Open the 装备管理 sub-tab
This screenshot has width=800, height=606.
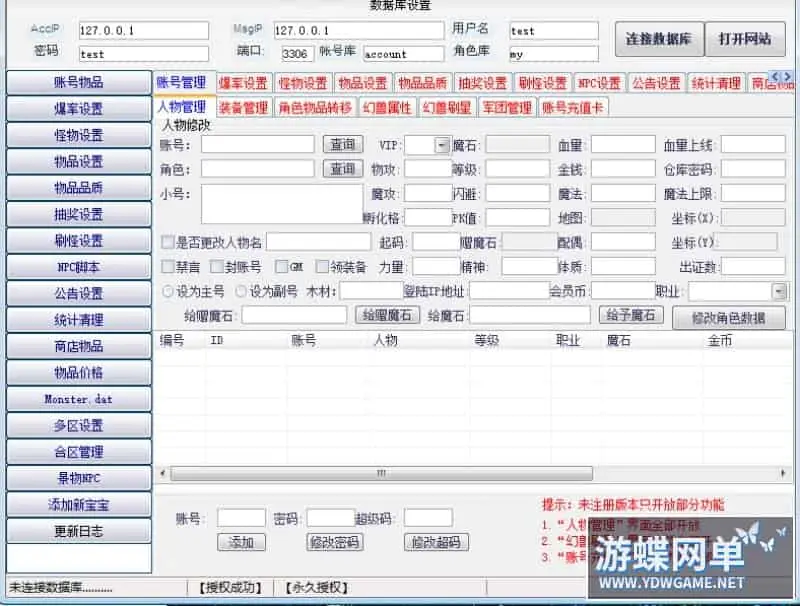[x=243, y=108]
